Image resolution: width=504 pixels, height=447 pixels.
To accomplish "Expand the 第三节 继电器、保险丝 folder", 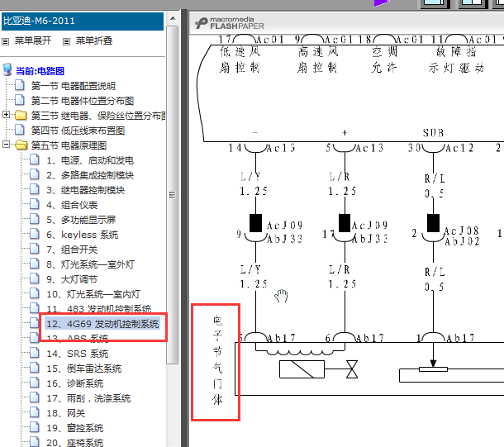I will [x=6, y=114].
